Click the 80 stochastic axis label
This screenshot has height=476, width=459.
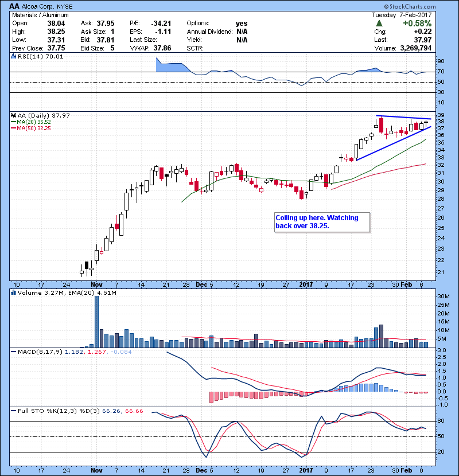pyautogui.click(x=441, y=421)
